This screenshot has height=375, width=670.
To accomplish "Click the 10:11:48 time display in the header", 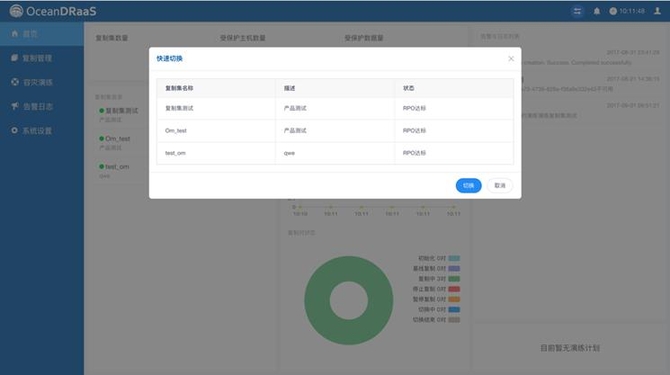I will [x=632, y=11].
